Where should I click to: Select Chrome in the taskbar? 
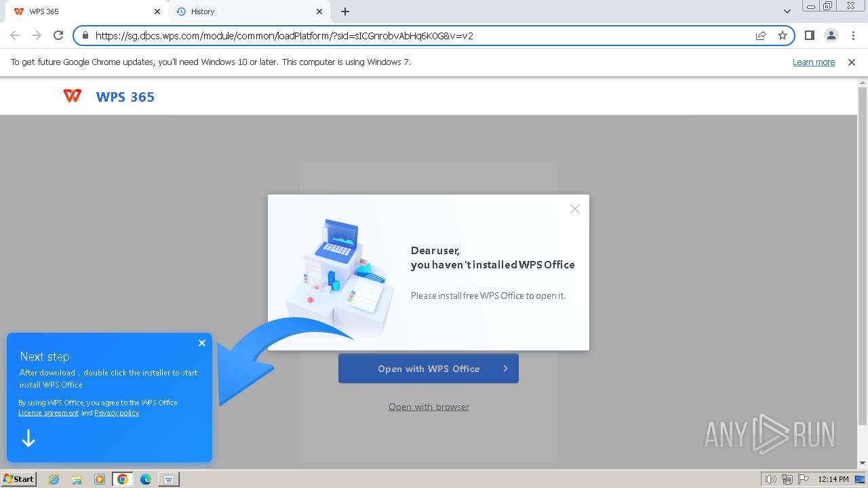point(123,479)
